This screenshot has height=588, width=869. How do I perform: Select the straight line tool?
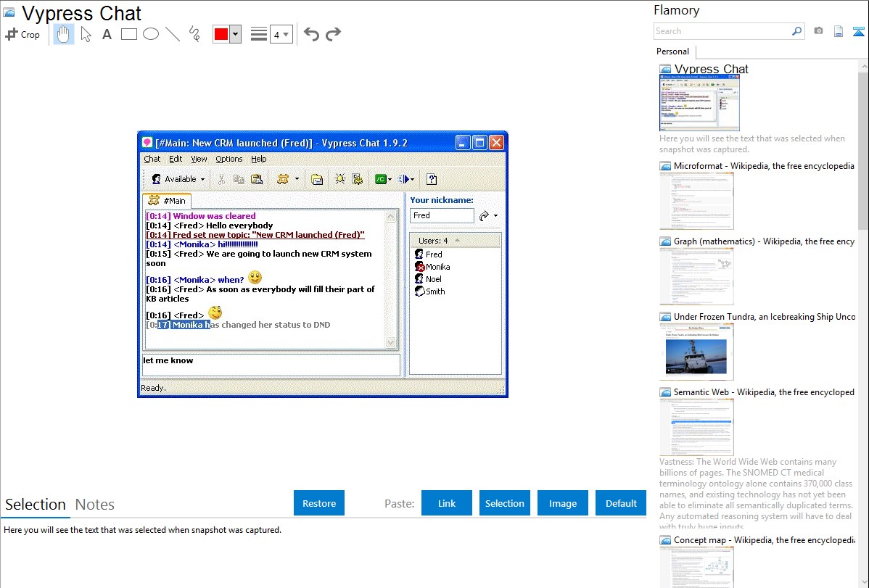coord(173,34)
